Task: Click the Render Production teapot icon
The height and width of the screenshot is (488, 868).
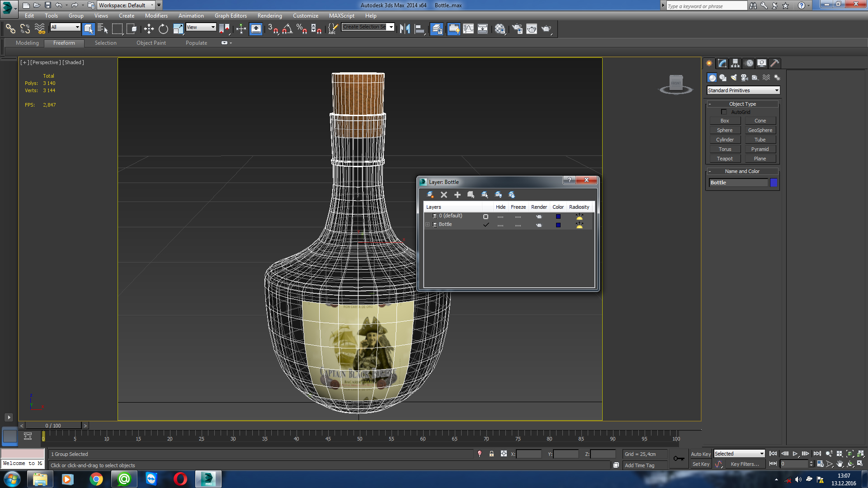Action: click(547, 29)
